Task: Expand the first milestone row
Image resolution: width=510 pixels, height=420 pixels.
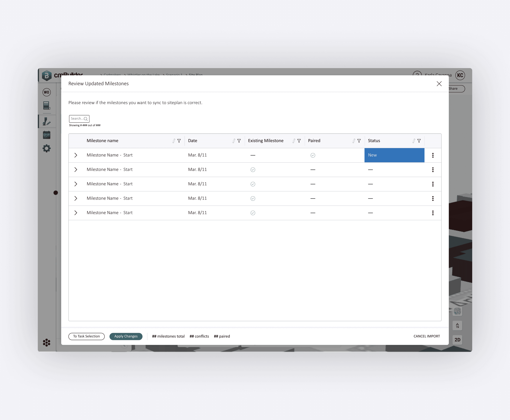Action: [x=76, y=155]
